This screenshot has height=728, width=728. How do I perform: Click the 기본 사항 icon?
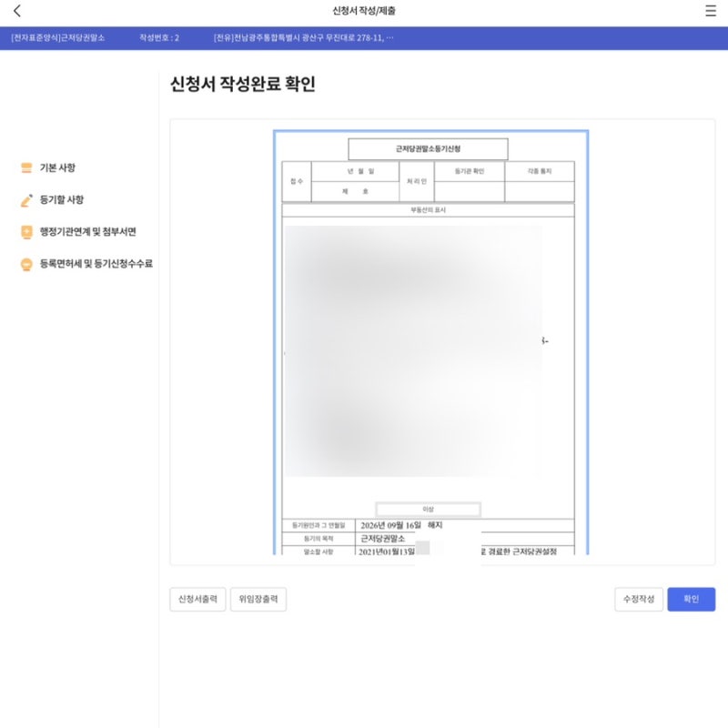(26, 167)
